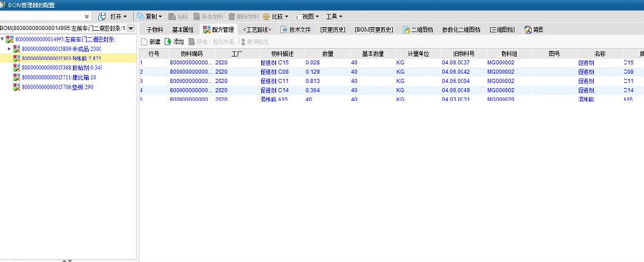Open the 比较 scales dropdown
644x262 pixels.
click(x=275, y=16)
